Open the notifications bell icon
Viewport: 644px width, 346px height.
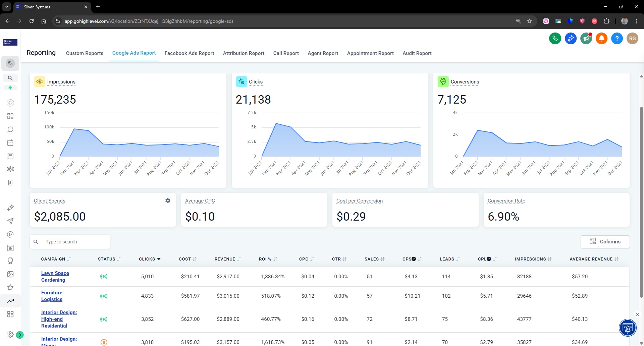coord(601,39)
